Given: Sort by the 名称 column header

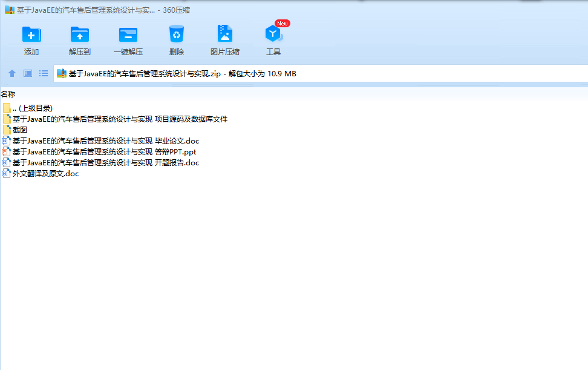Looking at the screenshot, I should 8,94.
